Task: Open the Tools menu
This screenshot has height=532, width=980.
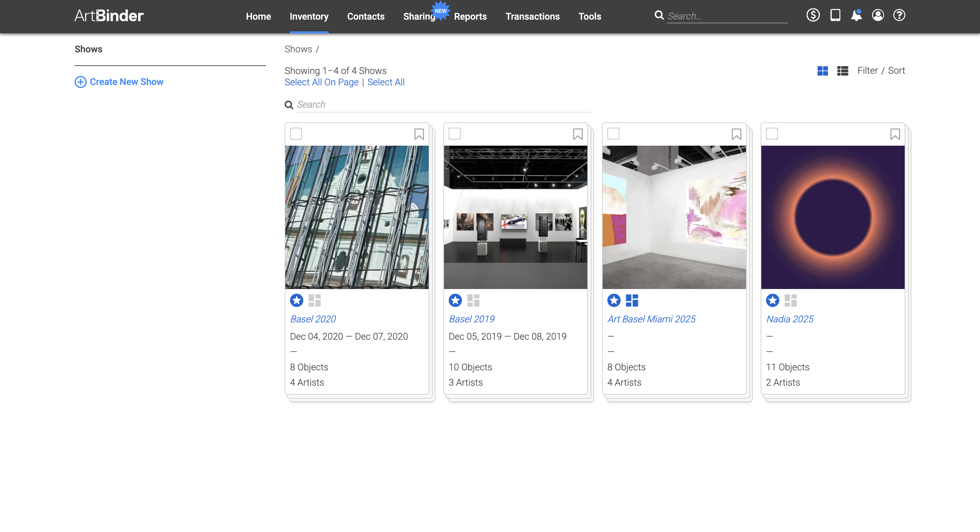Action: (590, 16)
